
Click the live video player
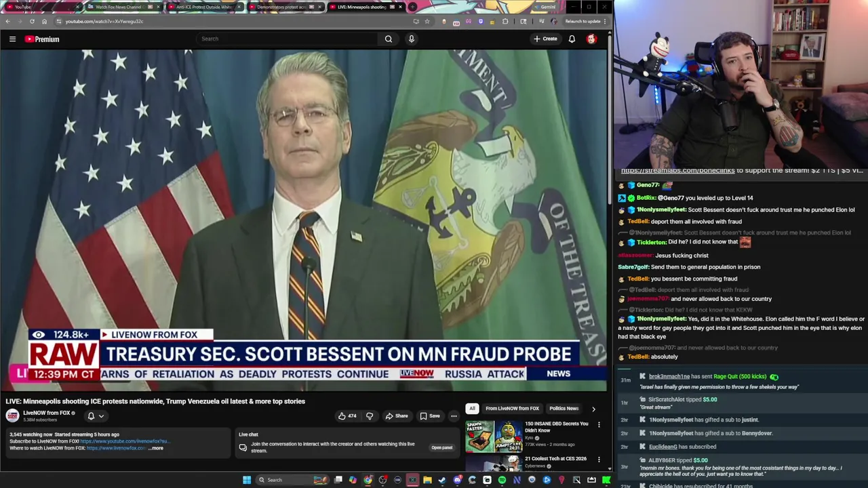[304, 220]
